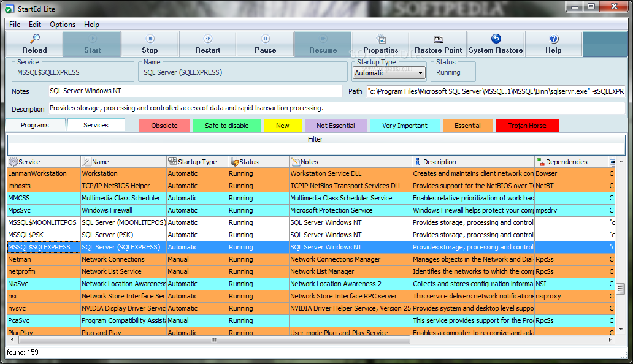Restart the selected service
This screenshot has height=364, width=633.
coord(207,44)
